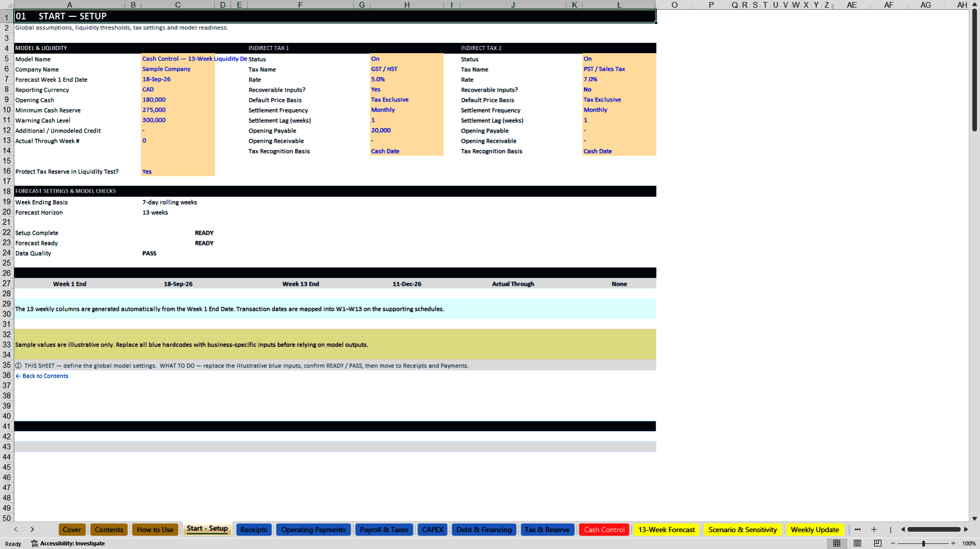
Task: Open the Contents sheet tab
Action: [x=109, y=530]
